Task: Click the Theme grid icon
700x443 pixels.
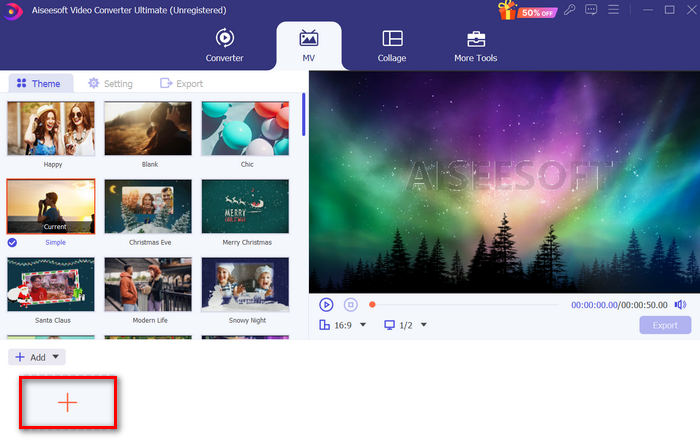Action: coord(21,83)
